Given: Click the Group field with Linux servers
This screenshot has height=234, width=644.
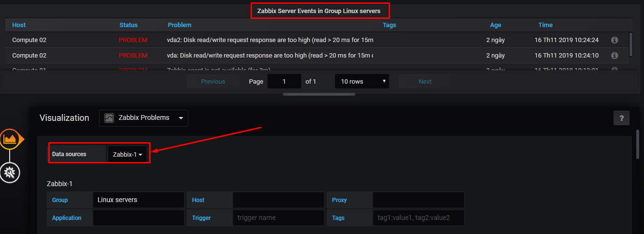Looking at the screenshot, I should [139, 200].
